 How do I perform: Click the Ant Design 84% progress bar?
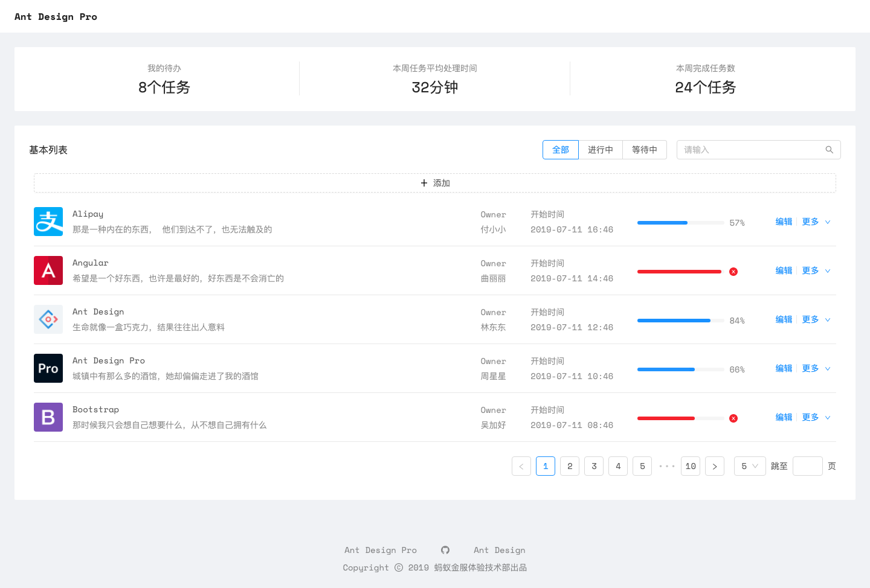click(x=681, y=321)
